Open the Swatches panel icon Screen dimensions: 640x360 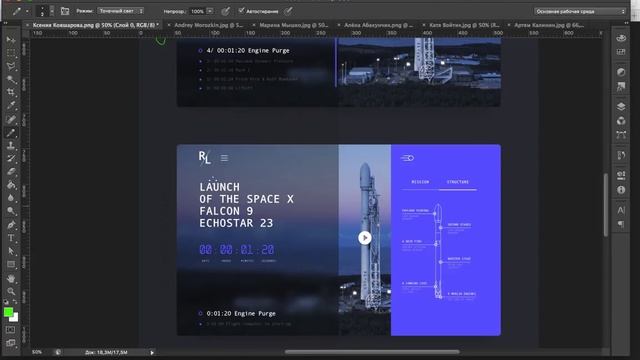tap(621, 52)
